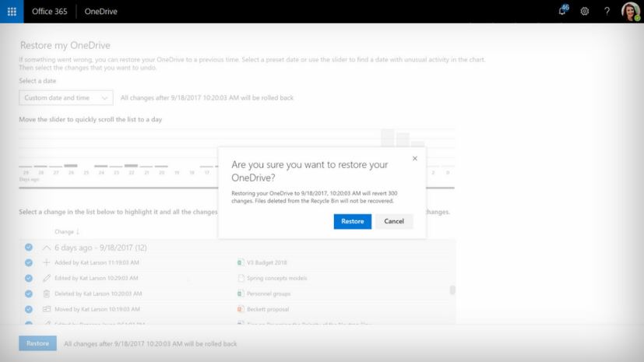Screen dimensions: 644x362
Task: Sort by the Change column header
Action: pos(66,232)
